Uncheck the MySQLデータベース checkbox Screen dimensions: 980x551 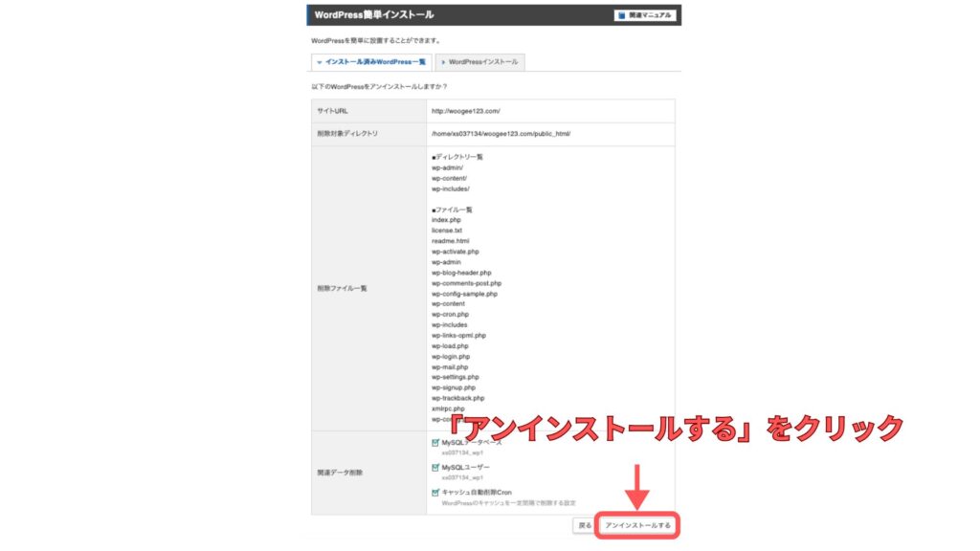[435, 442]
